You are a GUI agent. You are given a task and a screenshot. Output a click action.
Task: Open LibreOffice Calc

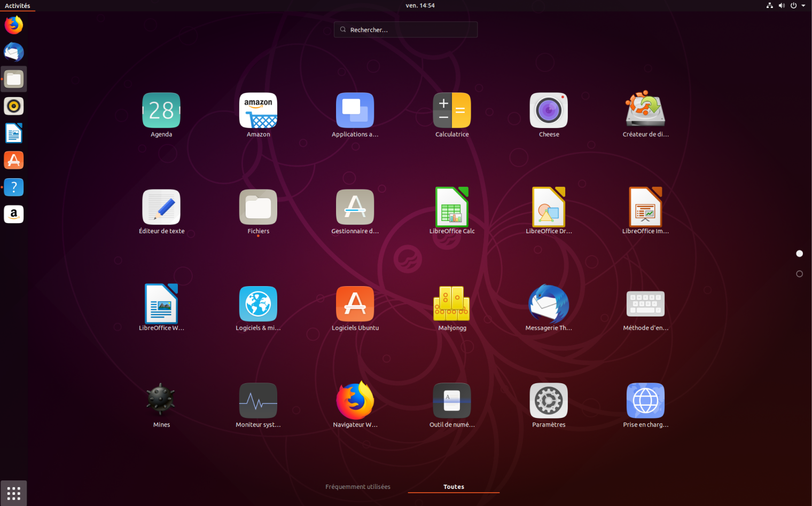(452, 207)
